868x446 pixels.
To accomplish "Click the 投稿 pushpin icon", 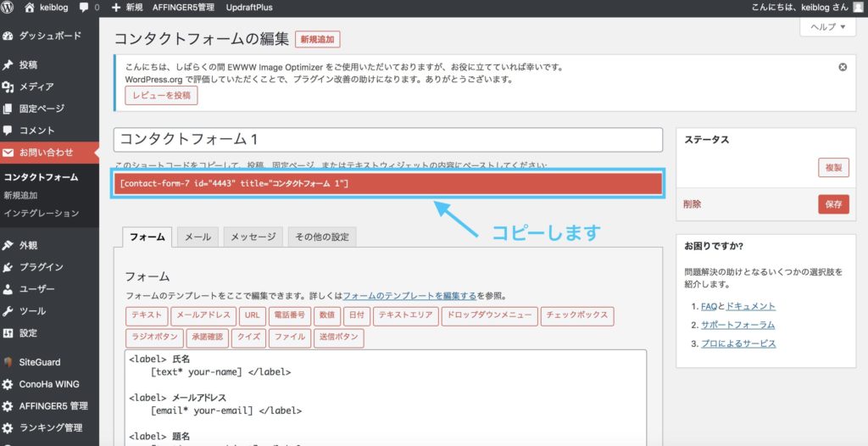I will (x=8, y=64).
